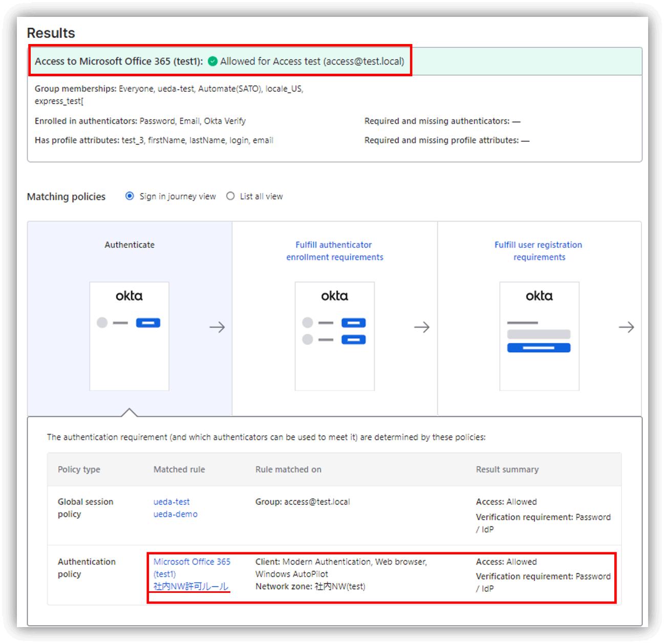This screenshot has height=644, width=665.
Task: Click Required and missing profile attributes text
Action: tap(447, 140)
